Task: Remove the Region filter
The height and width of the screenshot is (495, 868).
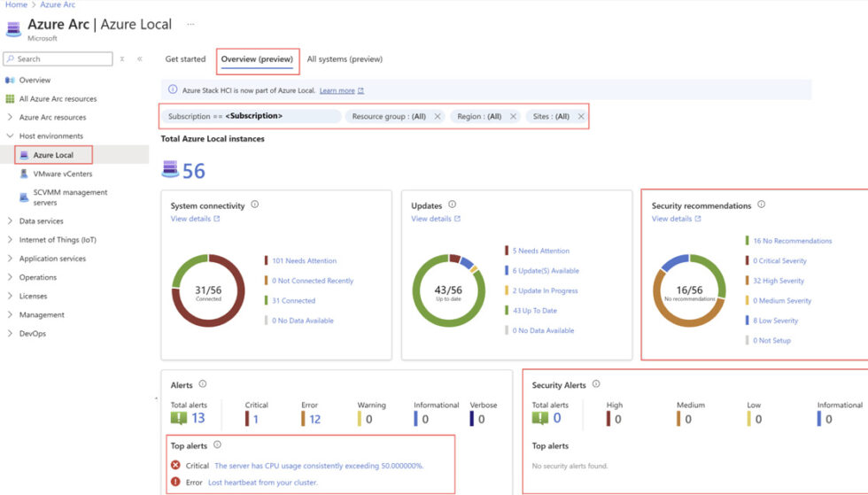Action: coord(513,117)
